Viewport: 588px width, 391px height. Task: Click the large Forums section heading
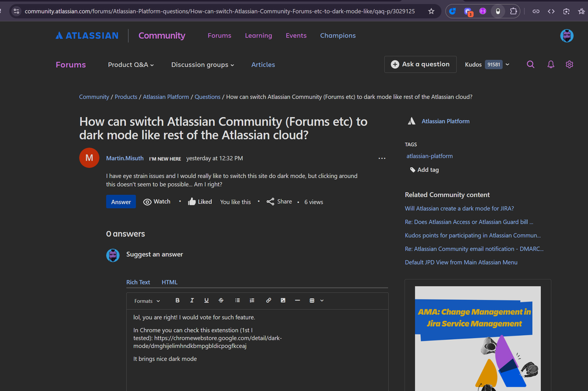[71, 65]
